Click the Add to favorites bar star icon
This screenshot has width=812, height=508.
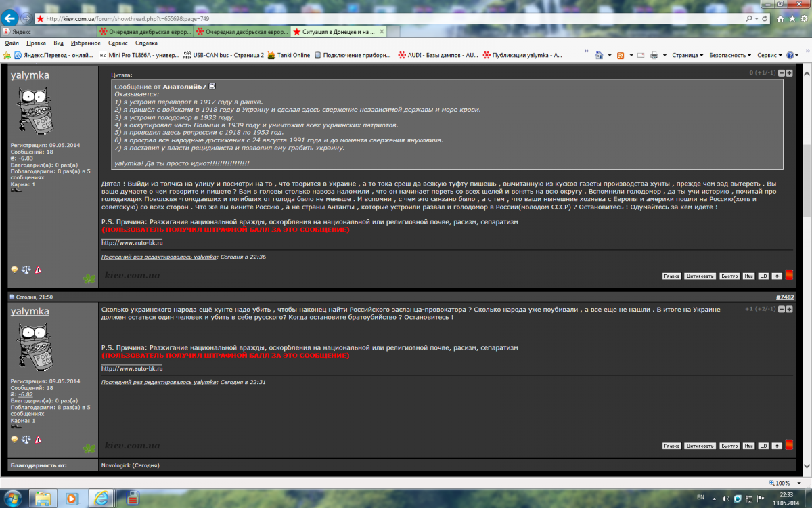click(7, 55)
